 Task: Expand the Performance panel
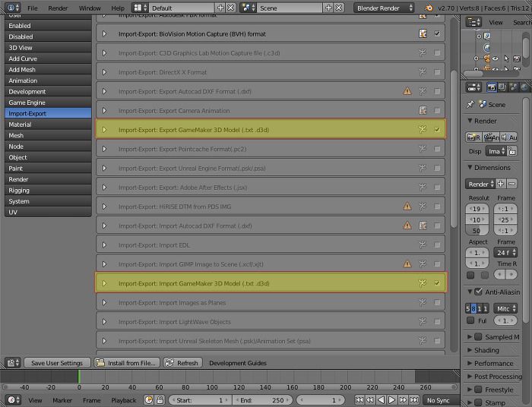tap(470, 363)
